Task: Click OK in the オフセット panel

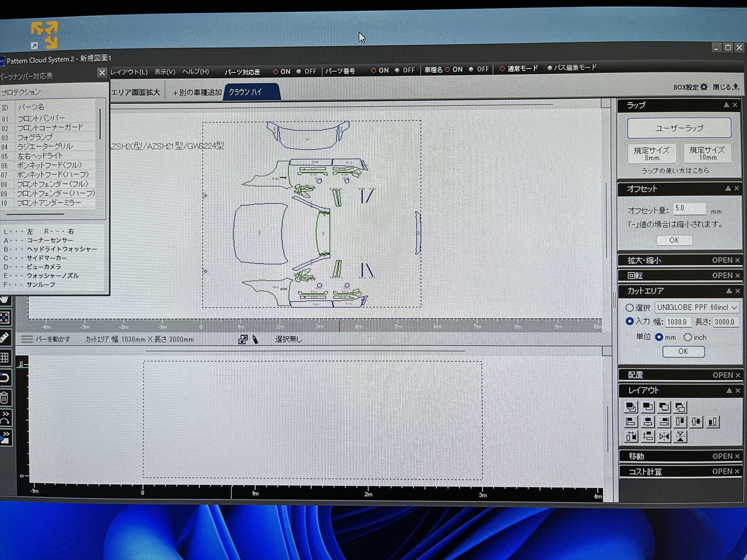Action: pyautogui.click(x=674, y=240)
